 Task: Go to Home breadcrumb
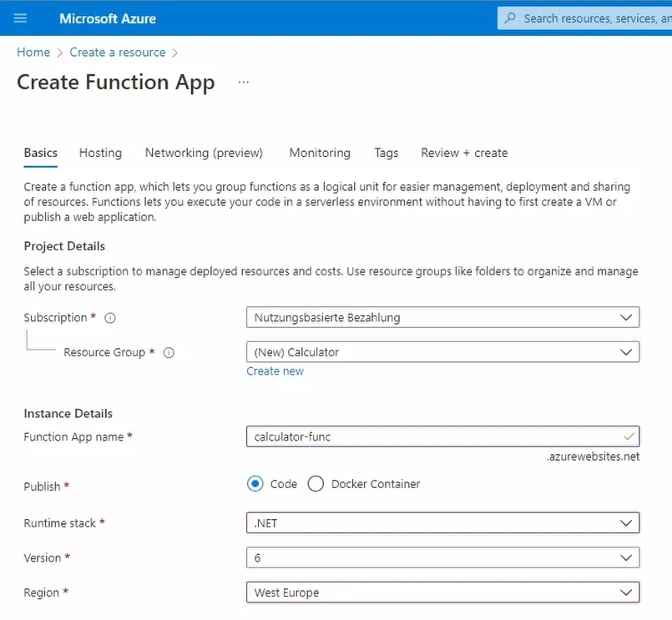[x=33, y=53]
